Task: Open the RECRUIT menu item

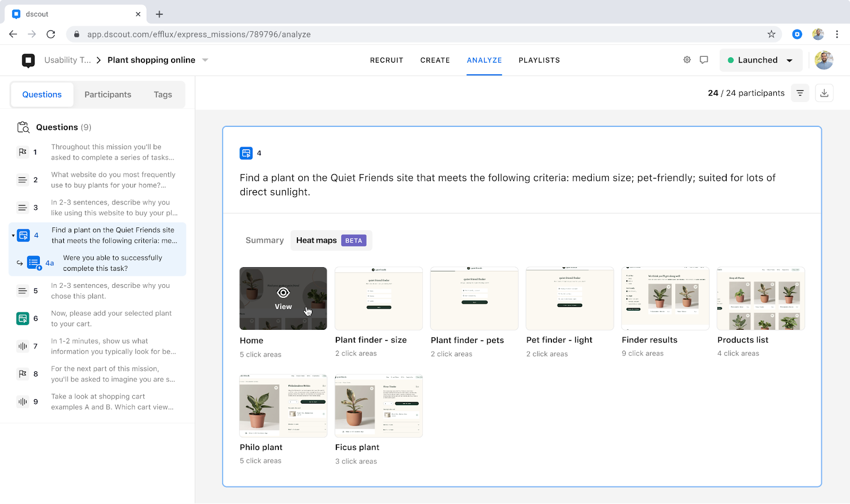Action: click(387, 60)
